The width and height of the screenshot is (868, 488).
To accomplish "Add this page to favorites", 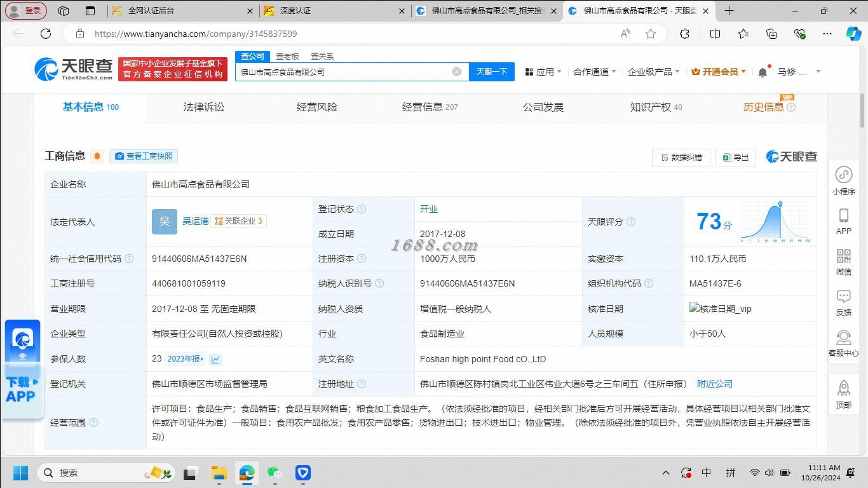I will click(x=651, y=34).
